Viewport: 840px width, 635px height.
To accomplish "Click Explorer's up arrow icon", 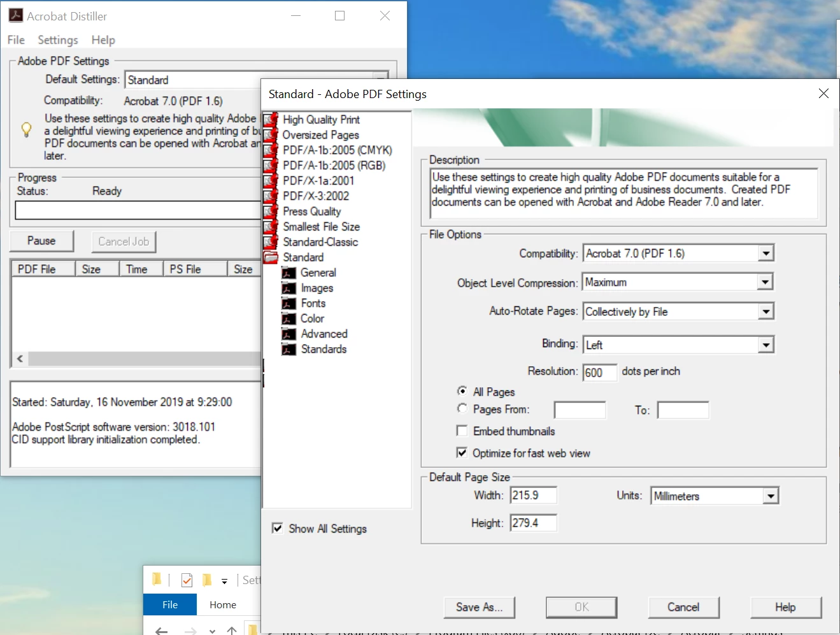I will (232, 631).
